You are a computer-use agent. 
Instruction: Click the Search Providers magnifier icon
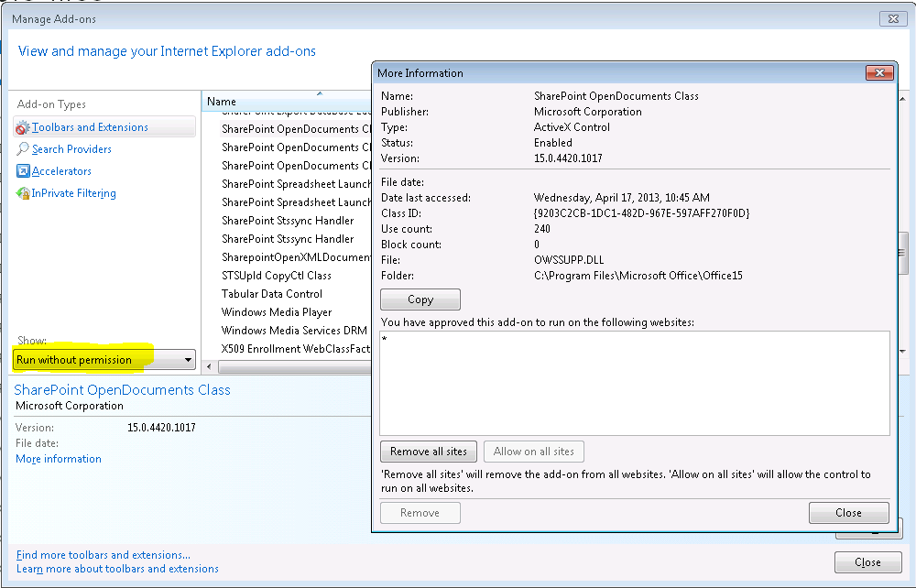pyautogui.click(x=23, y=149)
